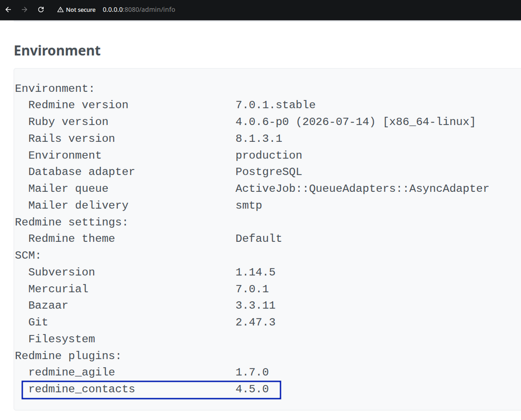
Task: Select the value 7.0.1.stable
Action: coord(276,105)
